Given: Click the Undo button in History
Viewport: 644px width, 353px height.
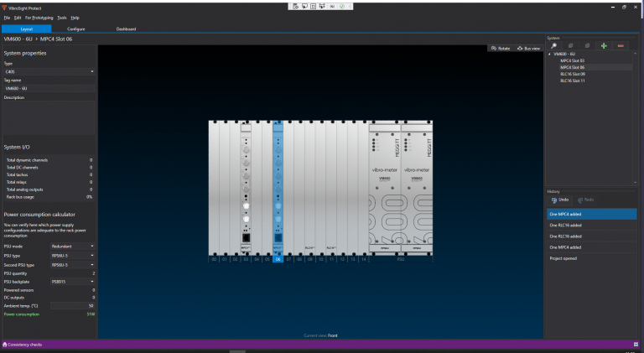Looking at the screenshot, I should 560,200.
